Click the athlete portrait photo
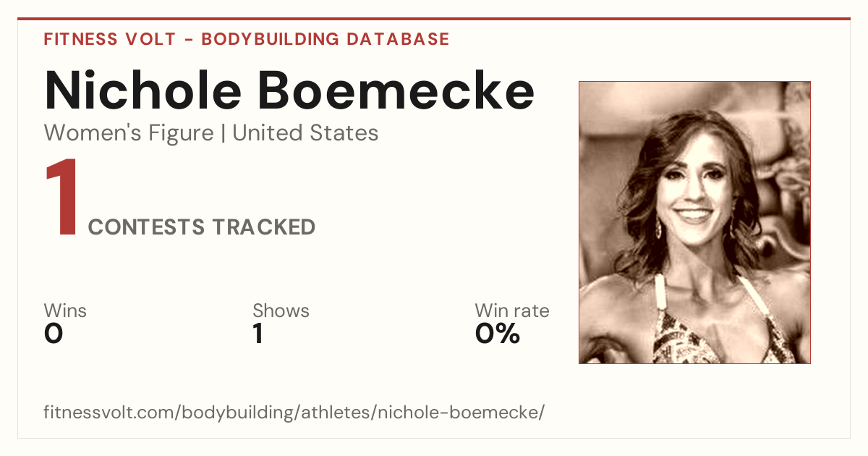This screenshot has height=456, width=868. pyautogui.click(x=694, y=222)
